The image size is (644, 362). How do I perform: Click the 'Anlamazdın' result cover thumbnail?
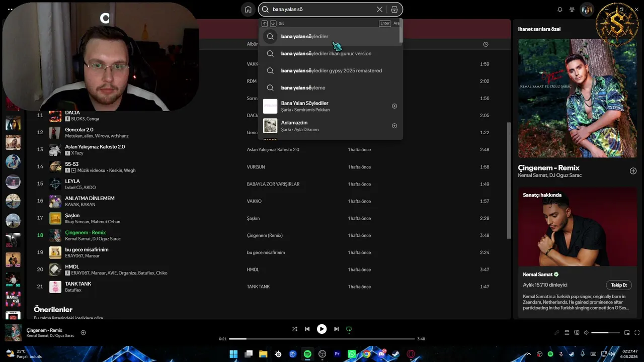pyautogui.click(x=270, y=126)
